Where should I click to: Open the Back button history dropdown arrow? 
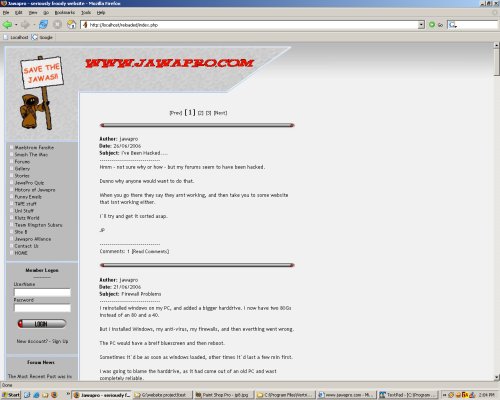click(x=16, y=25)
